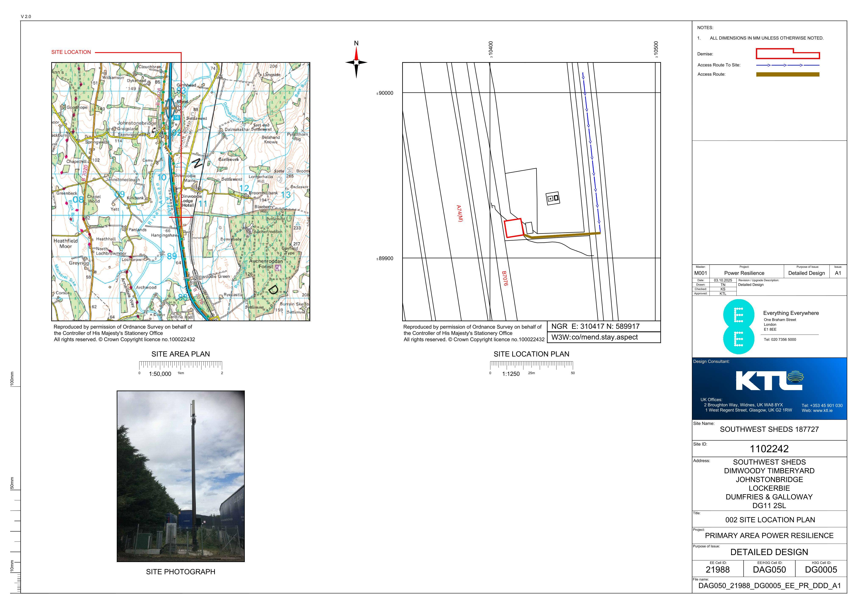Select the master value 'M001'
Screen dimensions: 868x614
tap(701, 273)
